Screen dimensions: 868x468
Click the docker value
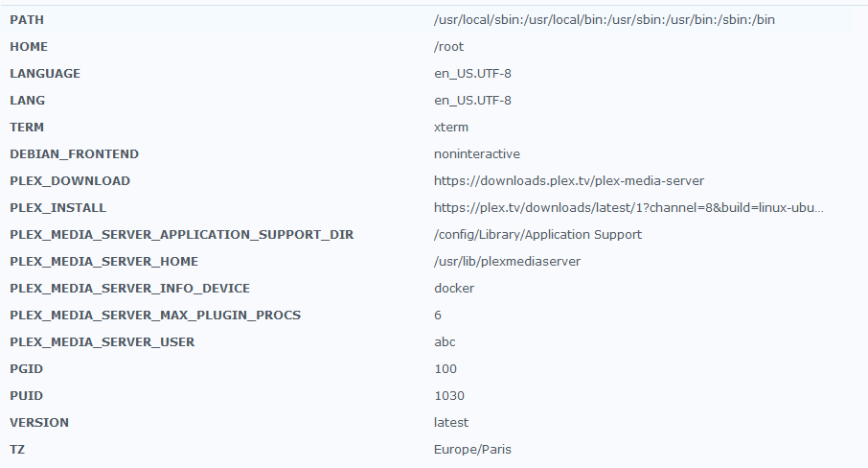[x=454, y=289]
